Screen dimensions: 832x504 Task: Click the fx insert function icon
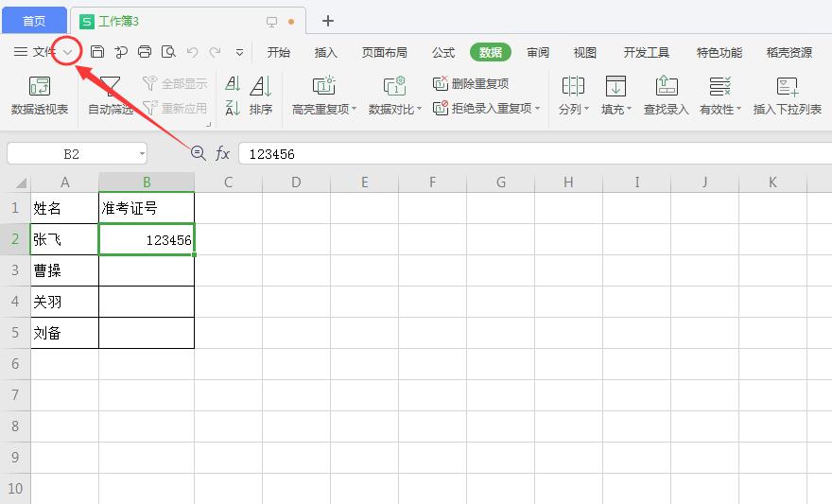click(222, 153)
